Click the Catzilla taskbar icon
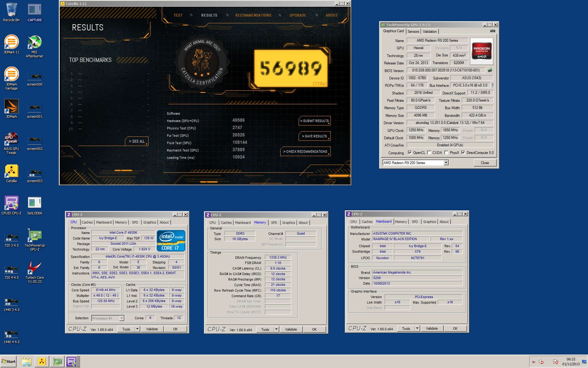The width and height of the screenshot is (588, 368). tap(42, 362)
